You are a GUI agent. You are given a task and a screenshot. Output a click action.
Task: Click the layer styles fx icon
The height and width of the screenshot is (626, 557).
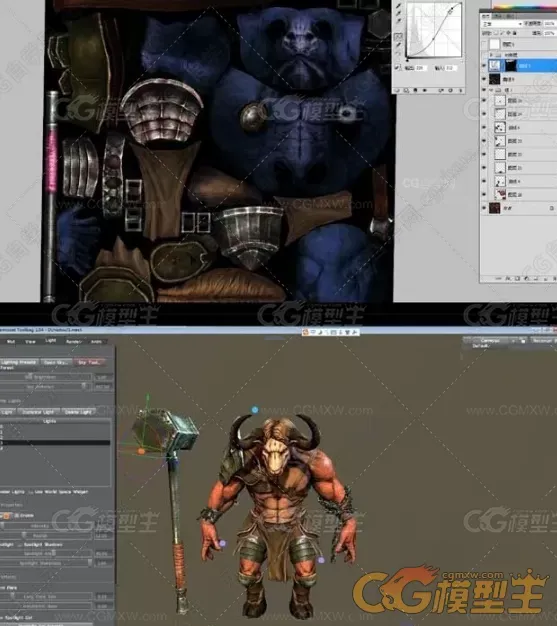click(508, 278)
